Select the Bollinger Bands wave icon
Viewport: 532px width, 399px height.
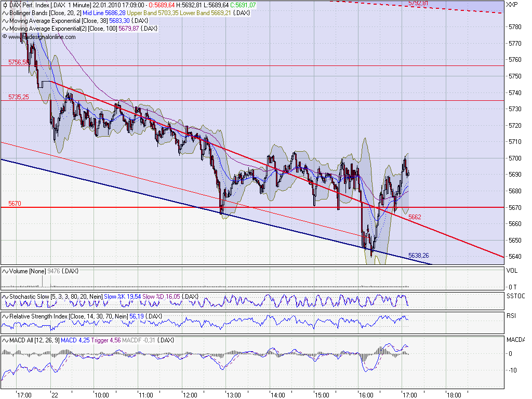[x=4, y=11]
